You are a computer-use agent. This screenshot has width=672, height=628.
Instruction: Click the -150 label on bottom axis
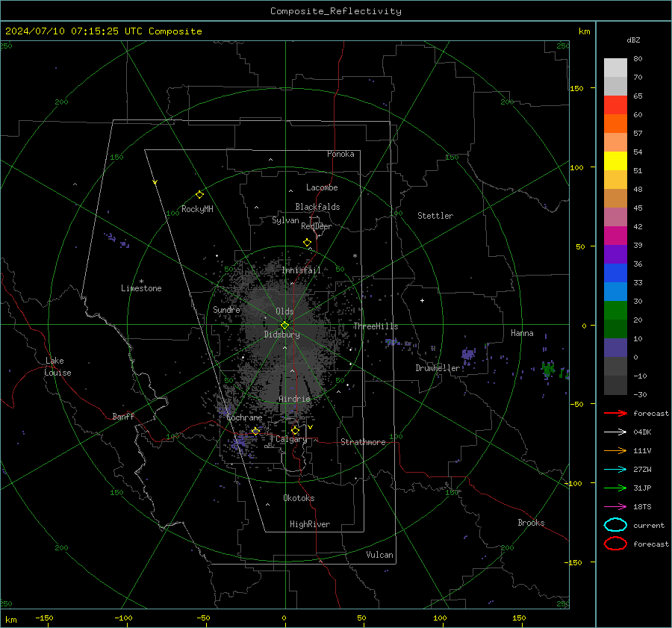[44, 618]
